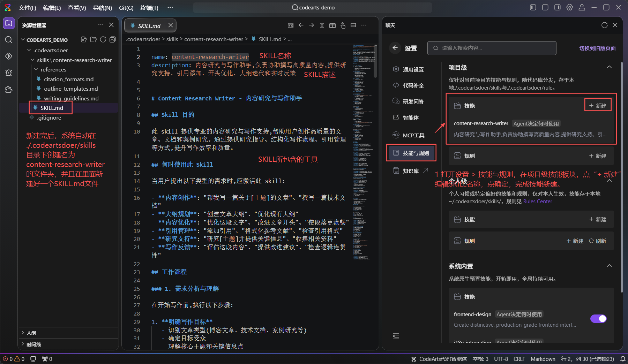Toggle secondary sidebar layout icon
628x364 pixels.
coord(558,7)
